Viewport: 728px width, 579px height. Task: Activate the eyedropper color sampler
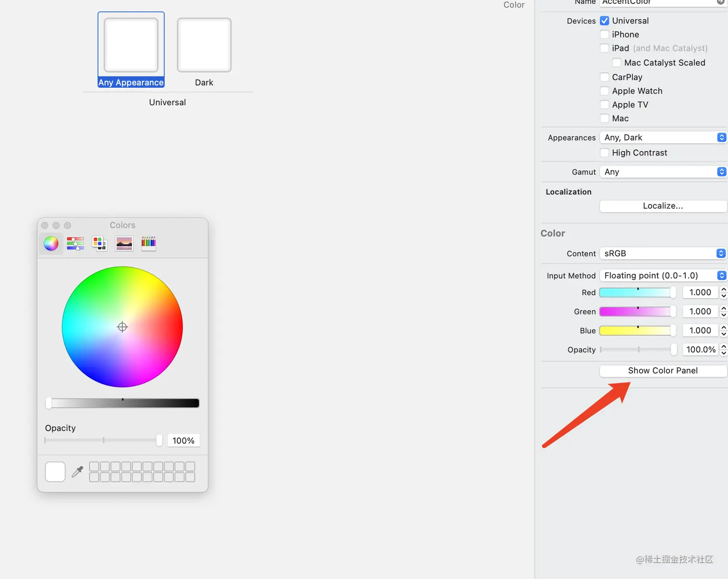pyautogui.click(x=77, y=472)
